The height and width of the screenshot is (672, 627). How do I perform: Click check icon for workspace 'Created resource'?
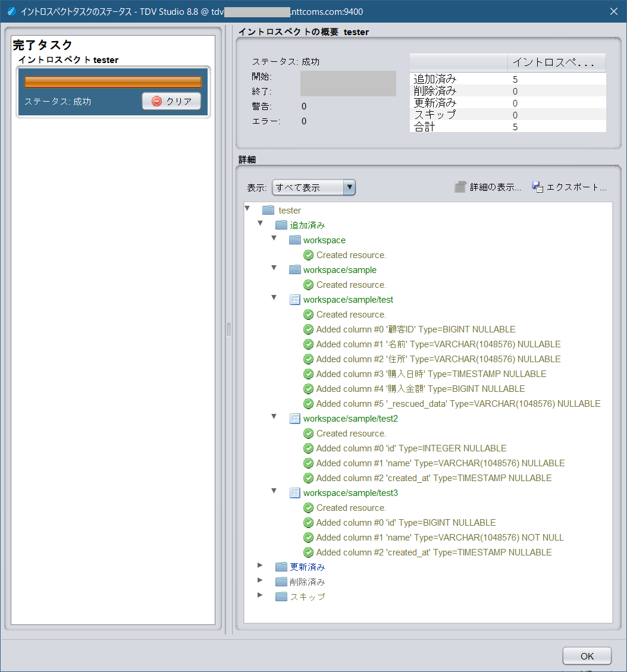click(x=308, y=255)
